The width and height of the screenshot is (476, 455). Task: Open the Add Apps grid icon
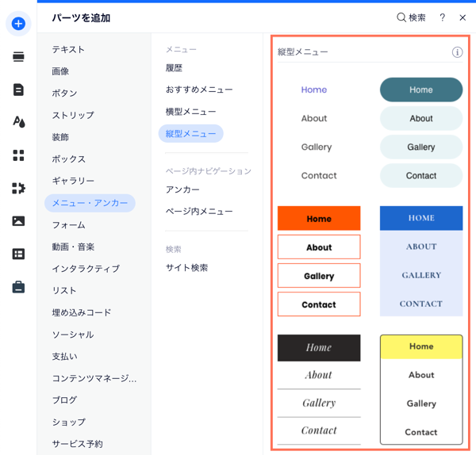tap(18, 155)
